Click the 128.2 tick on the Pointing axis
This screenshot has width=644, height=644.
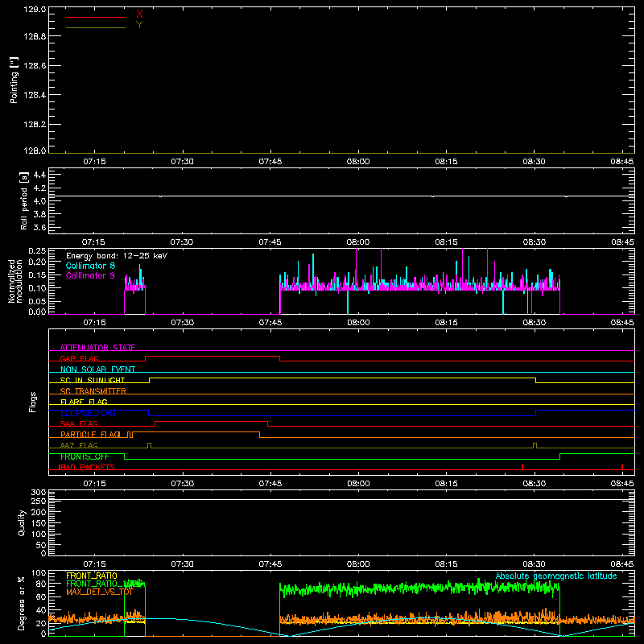[35, 125]
